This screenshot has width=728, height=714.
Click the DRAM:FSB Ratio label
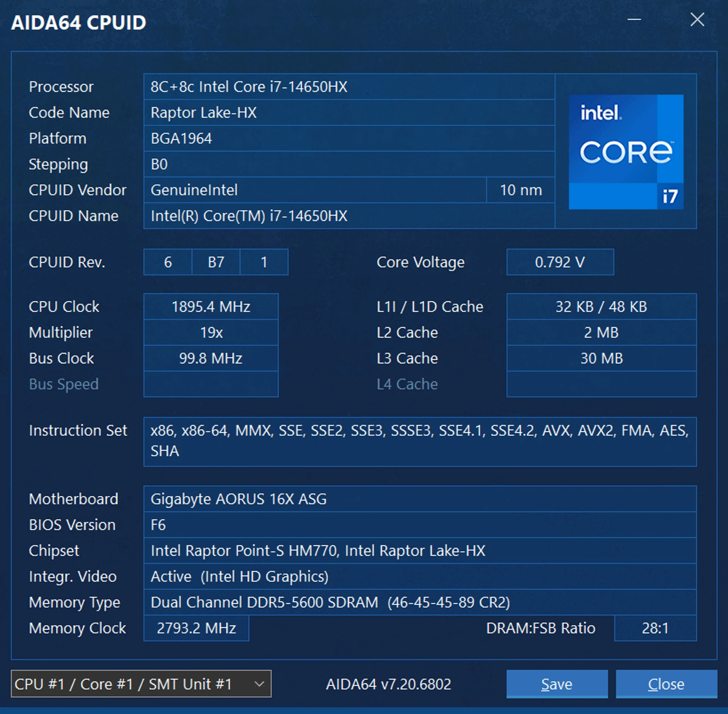541,628
